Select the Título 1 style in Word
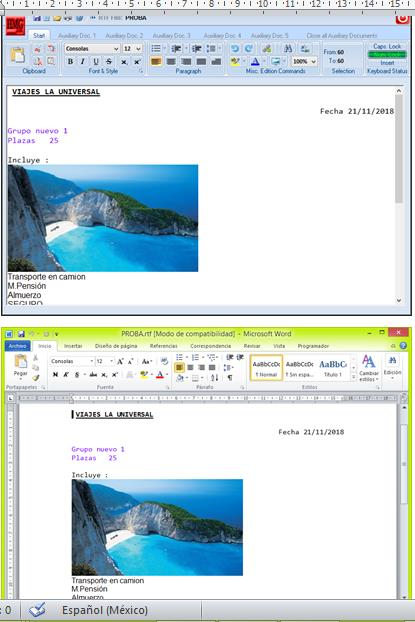Screen dimensions: 415x622 pos(332,368)
